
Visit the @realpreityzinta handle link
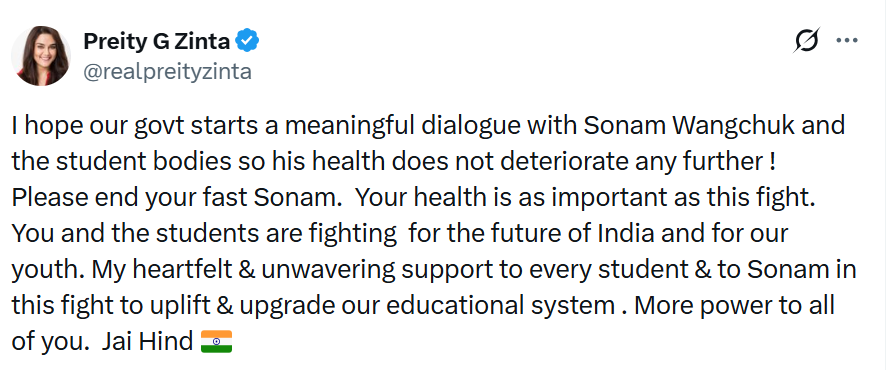pyautogui.click(x=168, y=72)
